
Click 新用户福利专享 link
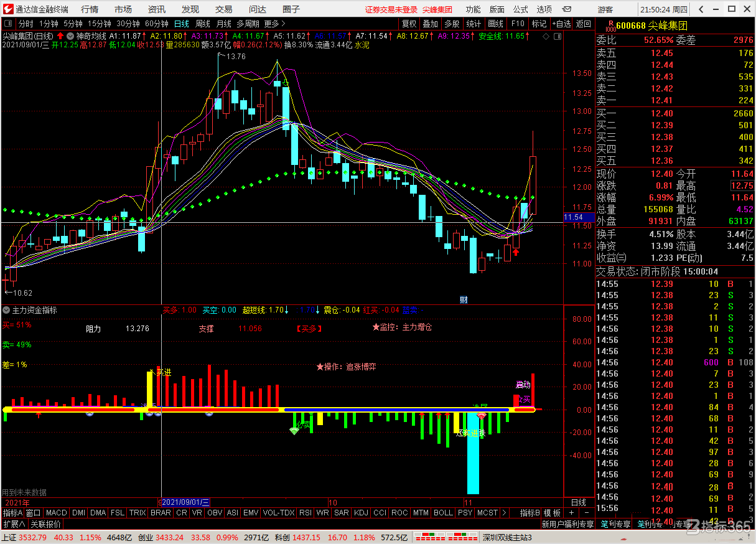(567, 524)
